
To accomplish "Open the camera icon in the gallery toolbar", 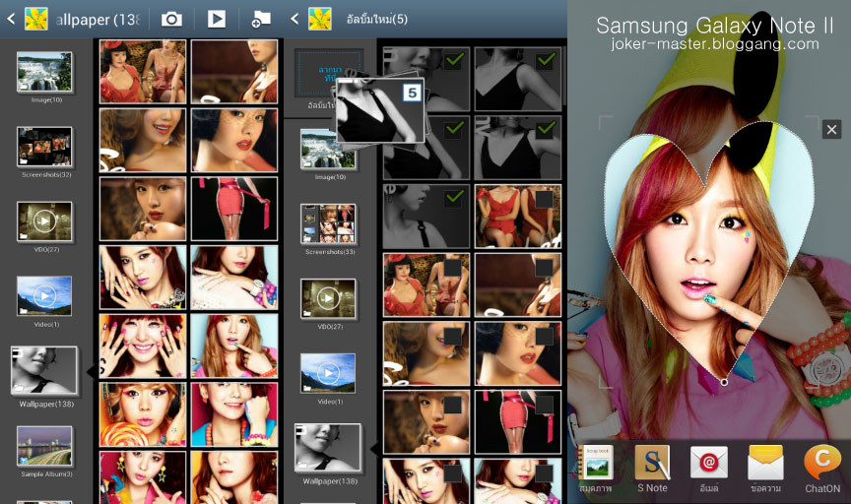I will coord(171,20).
